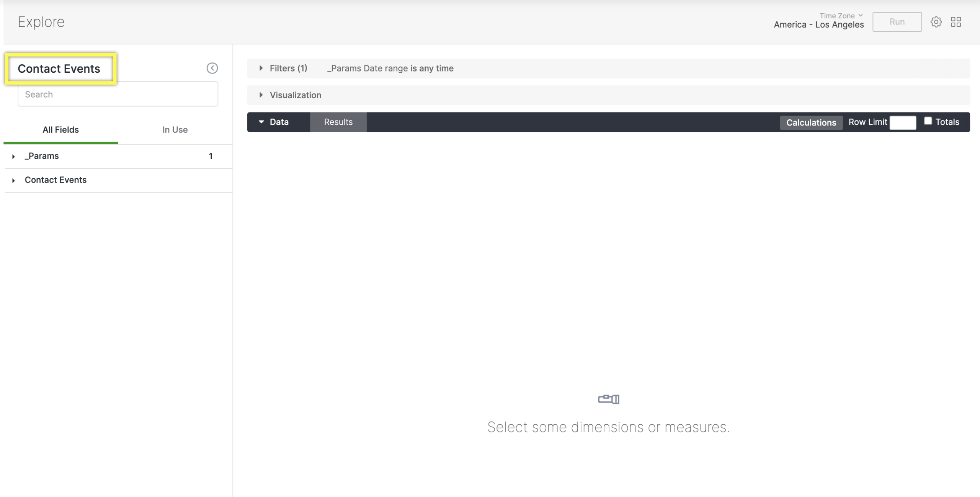Switch to the Data tab
This screenshot has width=980, height=497.
(x=279, y=122)
